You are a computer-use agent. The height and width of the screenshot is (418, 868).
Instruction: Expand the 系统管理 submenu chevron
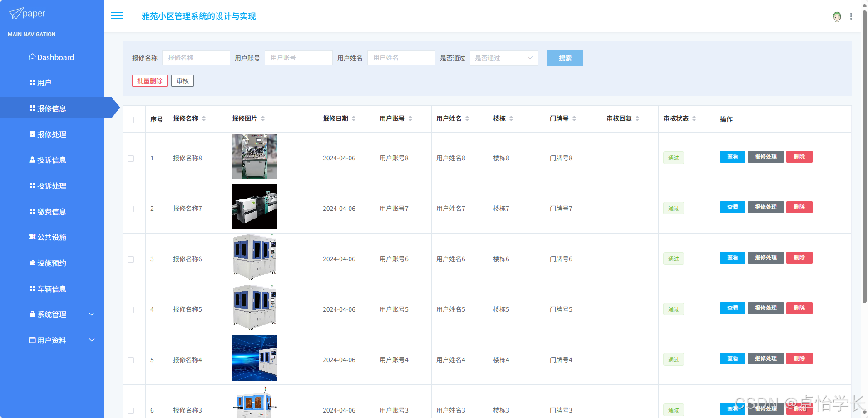click(92, 314)
